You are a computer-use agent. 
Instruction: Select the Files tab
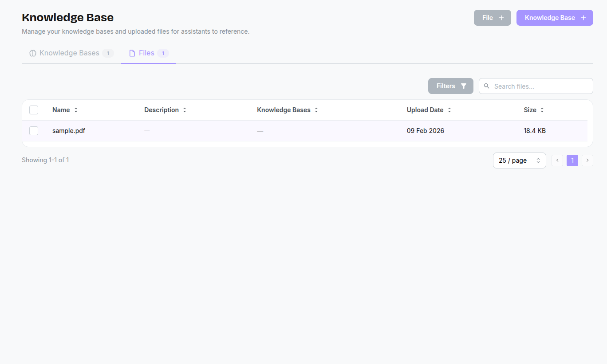(x=149, y=53)
